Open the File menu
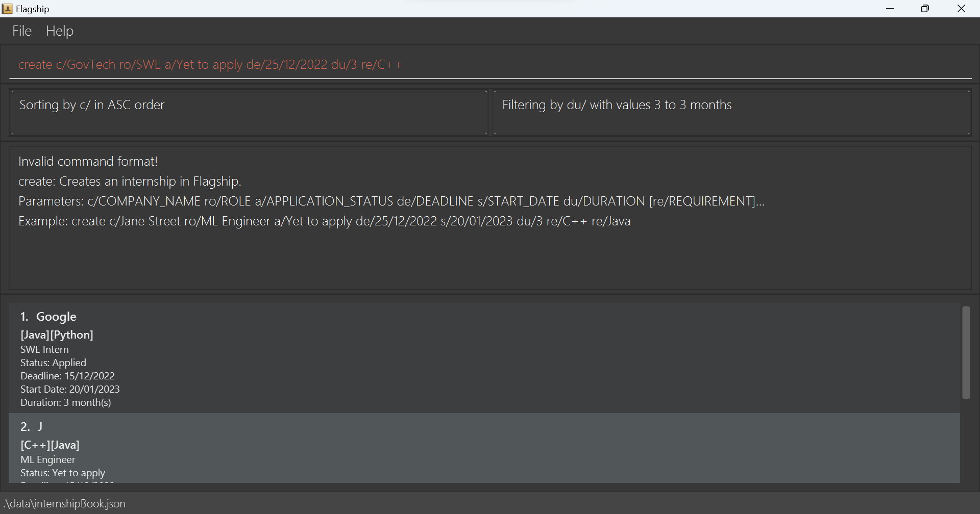Screen dimensions: 980x514 pyautogui.click(x=22, y=31)
